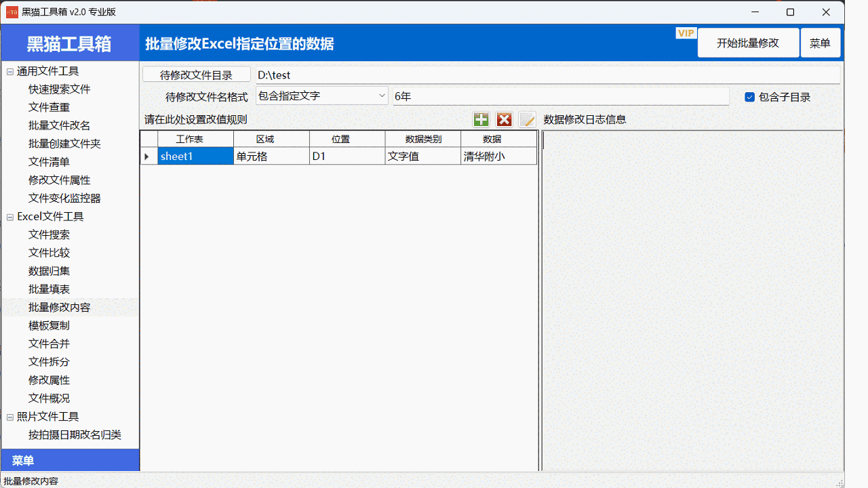Open 修改文件属性 tool
Image resolution: width=868 pixels, height=488 pixels.
60,180
